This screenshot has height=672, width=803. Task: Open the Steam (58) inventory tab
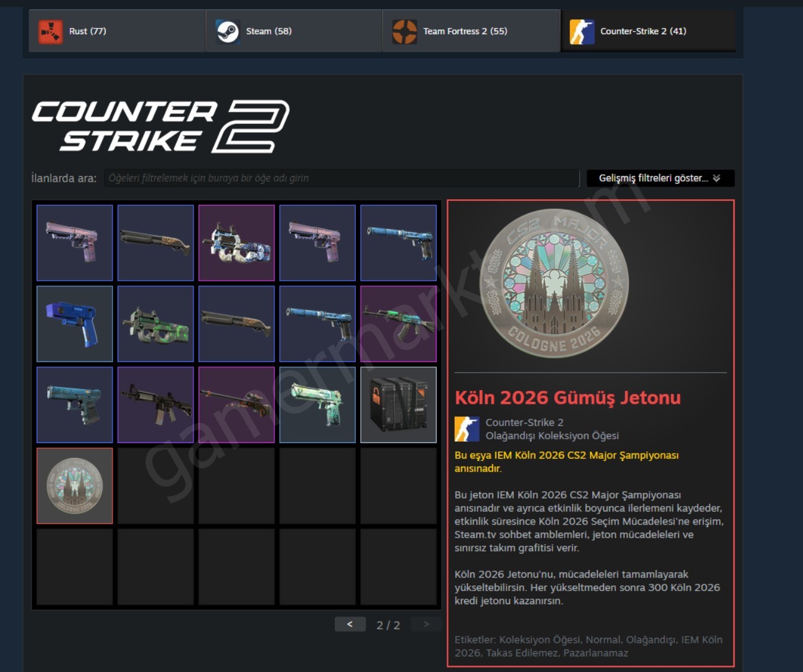pyautogui.click(x=294, y=31)
